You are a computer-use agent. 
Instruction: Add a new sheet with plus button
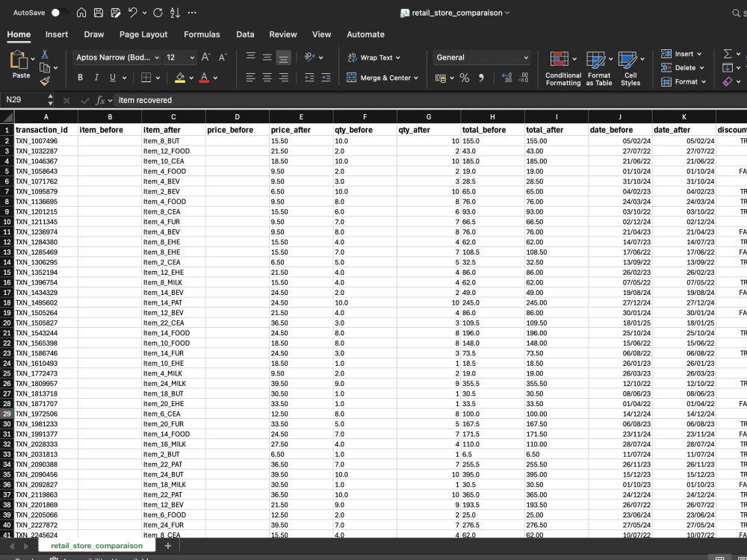[167, 546]
